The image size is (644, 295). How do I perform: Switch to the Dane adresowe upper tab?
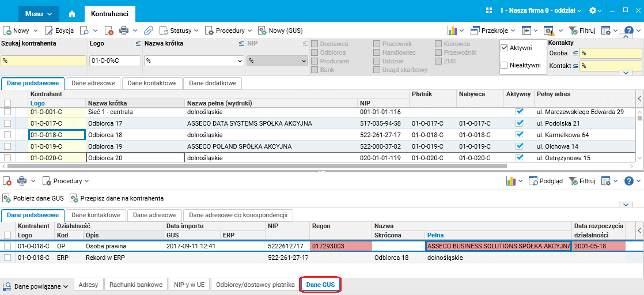93,83
